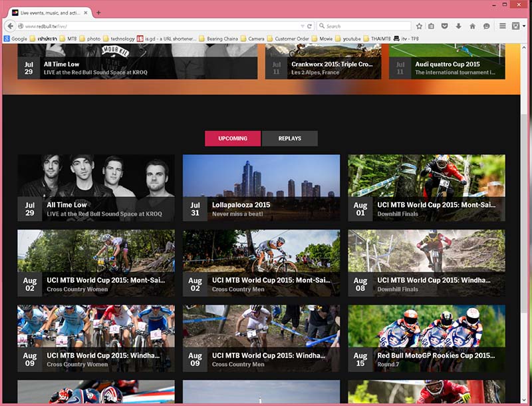Open the Lollapalooza 2015 event card
The image size is (532, 406).
pos(261,188)
